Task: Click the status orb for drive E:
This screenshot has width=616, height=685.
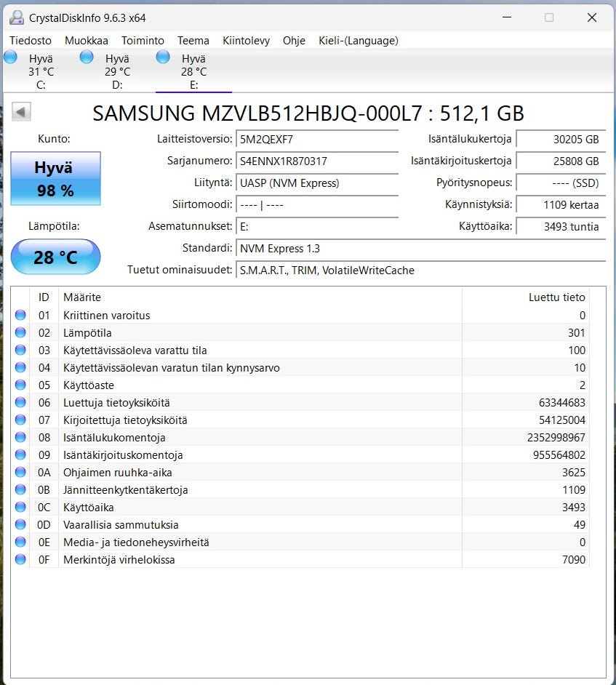Action: 163,57
